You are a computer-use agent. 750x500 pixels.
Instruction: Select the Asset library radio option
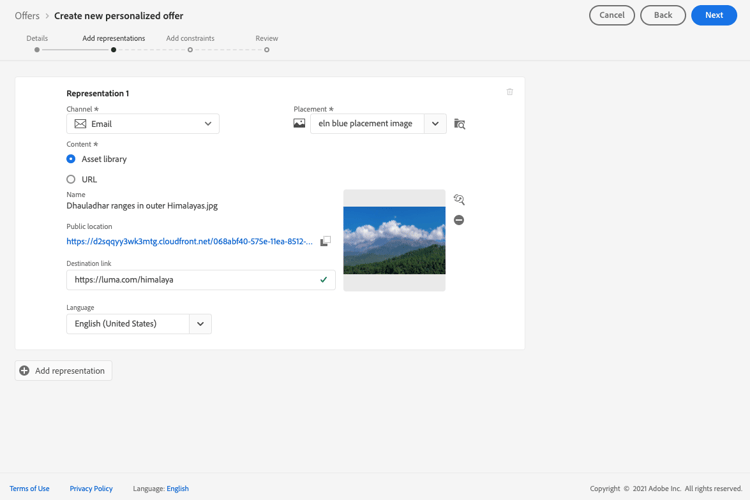pyautogui.click(x=71, y=159)
